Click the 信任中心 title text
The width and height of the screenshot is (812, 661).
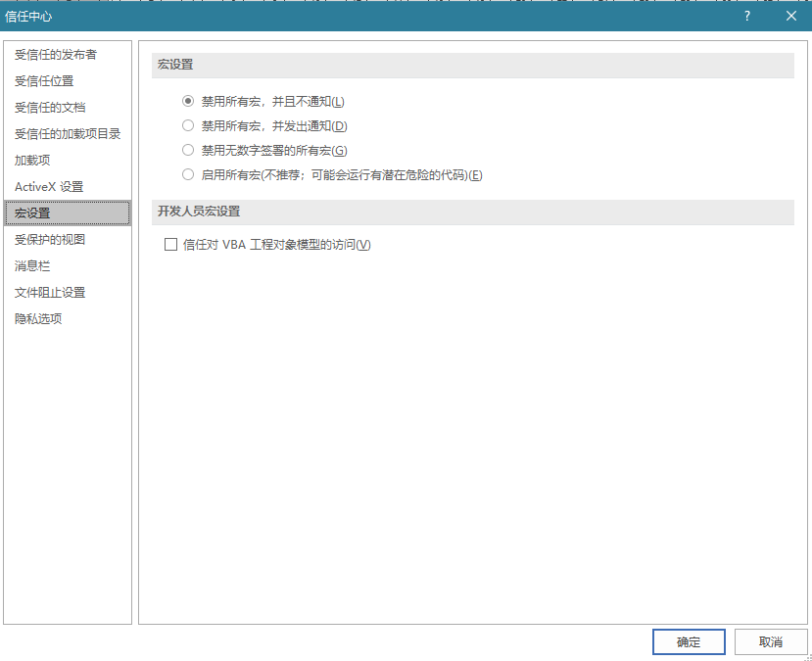(28, 17)
